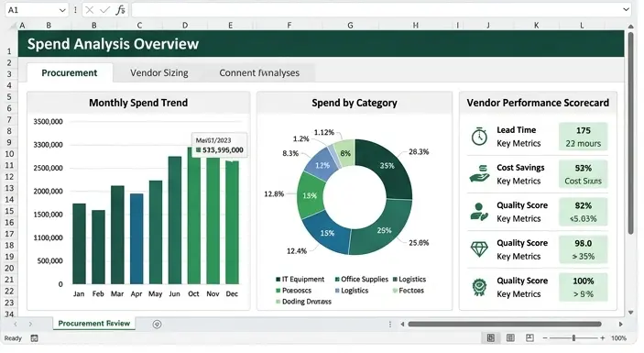Select the Jan bar in chart

[80, 244]
